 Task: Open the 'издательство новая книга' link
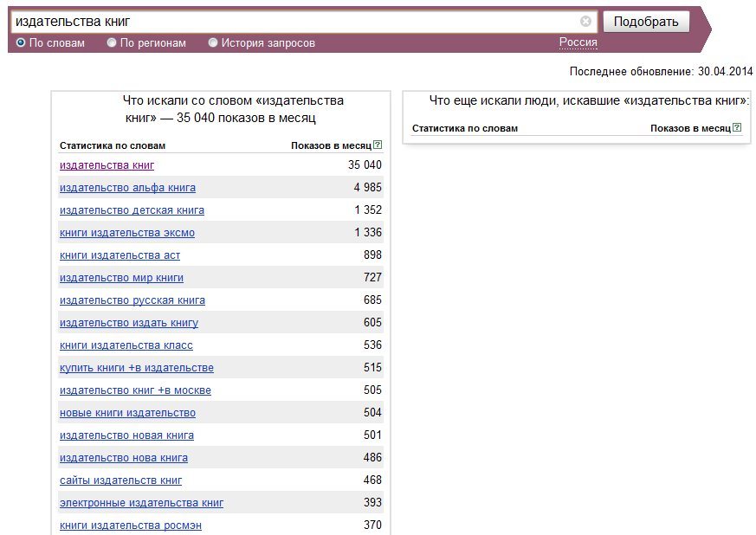tap(126, 435)
